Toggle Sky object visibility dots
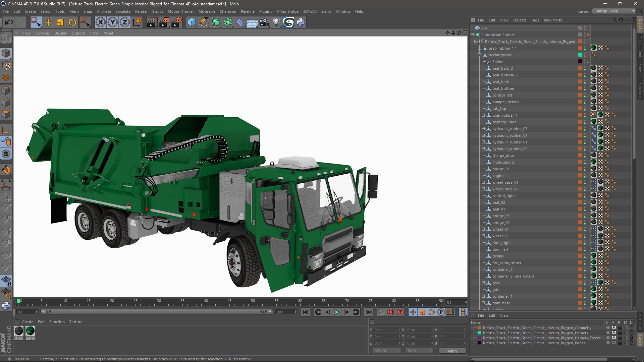Image resolution: width=644 pixels, height=362 pixels. (585, 28)
